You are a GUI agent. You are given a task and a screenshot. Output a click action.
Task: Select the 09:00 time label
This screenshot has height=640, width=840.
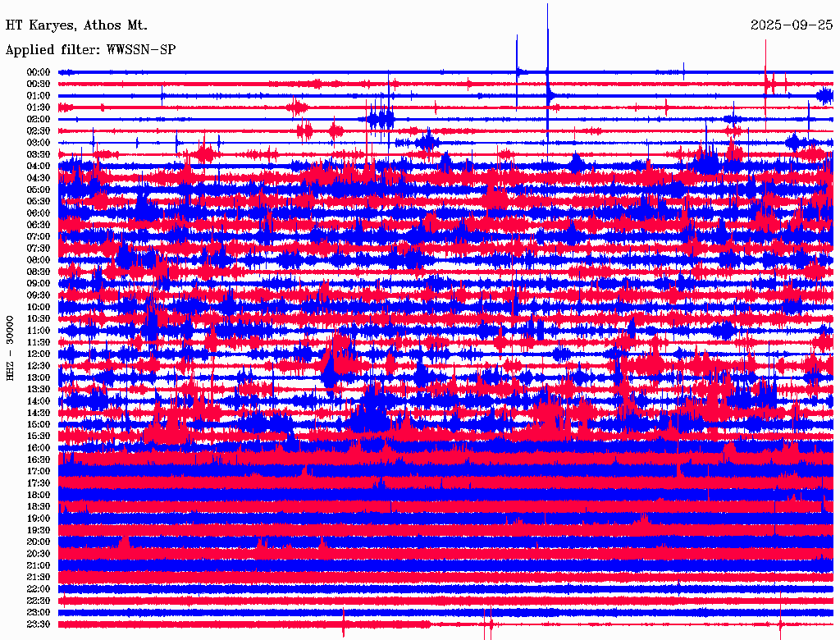(38, 284)
